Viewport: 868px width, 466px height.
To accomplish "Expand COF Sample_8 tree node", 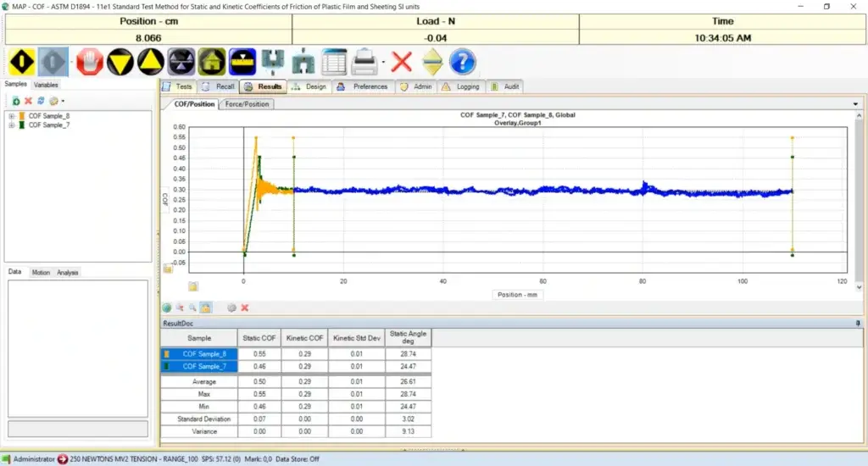I will pos(11,116).
